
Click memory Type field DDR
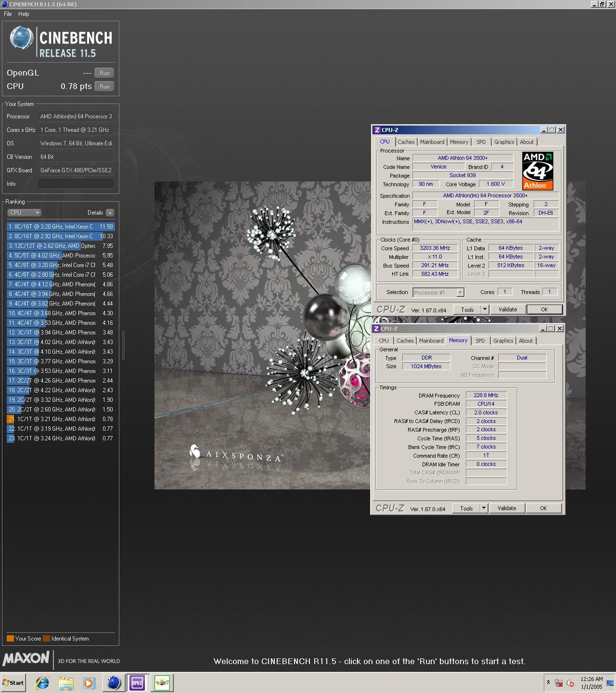[x=426, y=358]
